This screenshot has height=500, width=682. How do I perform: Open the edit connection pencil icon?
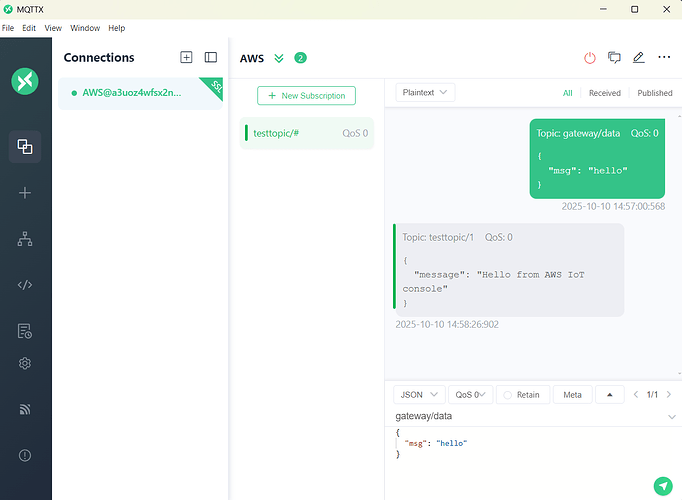tap(639, 58)
